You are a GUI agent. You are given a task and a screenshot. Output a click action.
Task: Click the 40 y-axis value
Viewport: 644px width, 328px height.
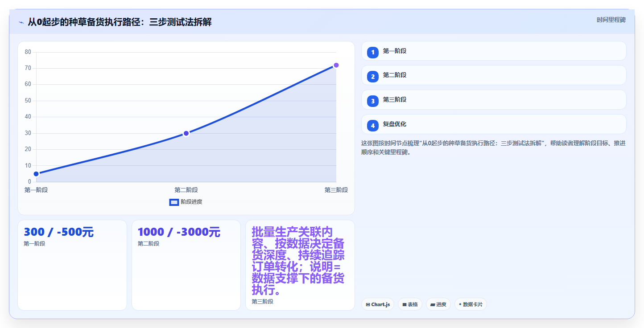[x=28, y=117]
